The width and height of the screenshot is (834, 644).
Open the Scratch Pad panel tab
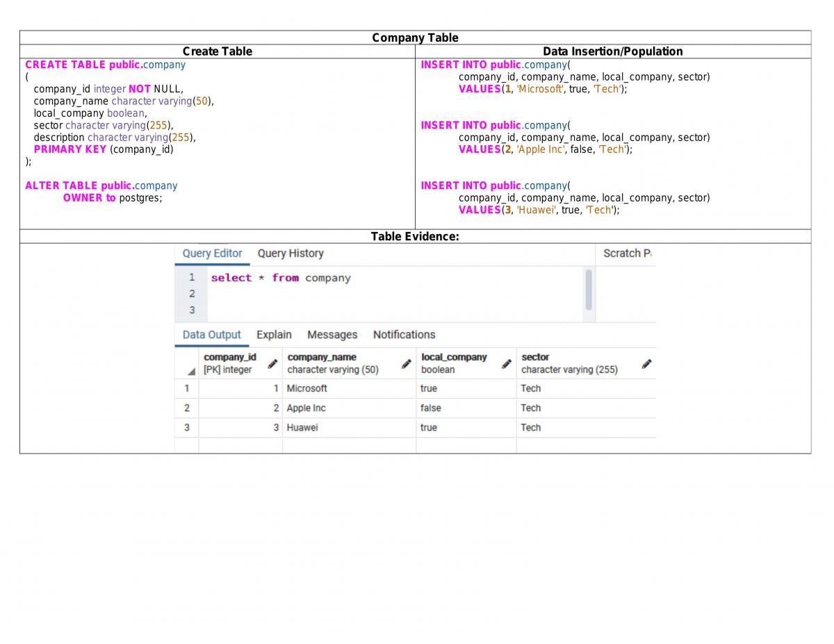pyautogui.click(x=628, y=254)
